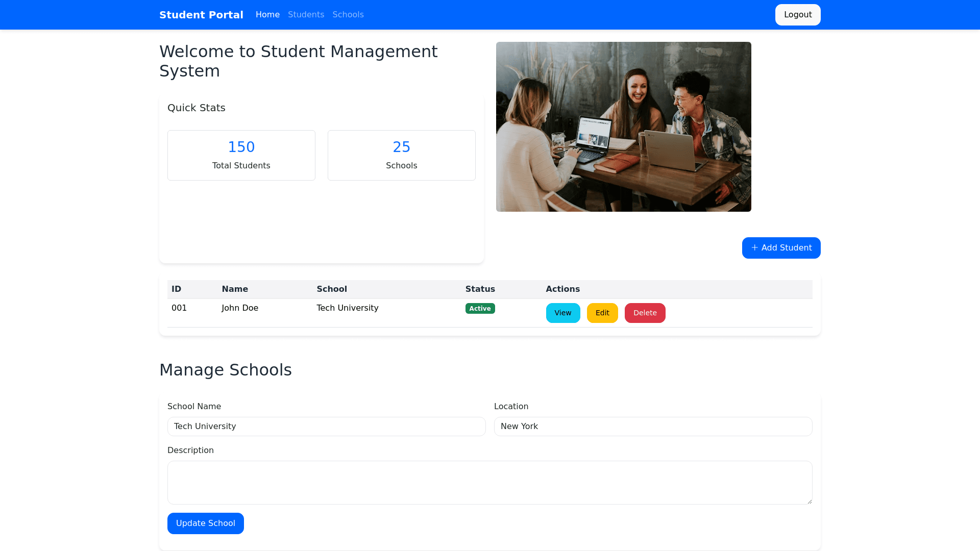Open the Home nav link
This screenshot has height=551, width=980.
[267, 15]
